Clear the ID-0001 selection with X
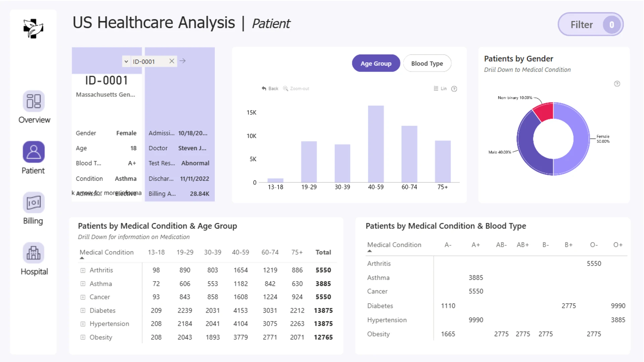 (172, 61)
